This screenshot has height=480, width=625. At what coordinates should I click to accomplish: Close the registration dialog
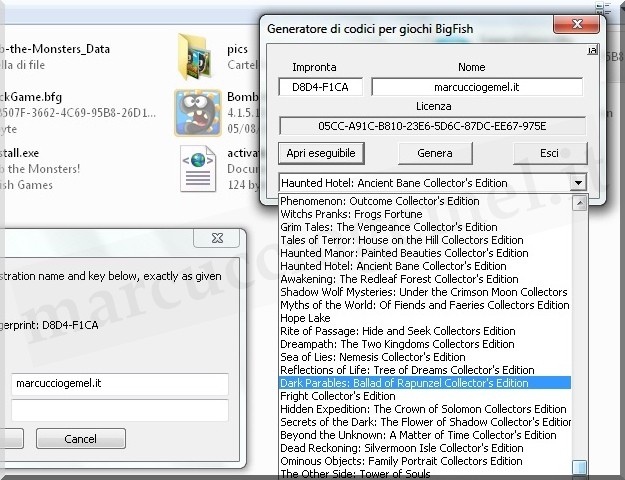pos(217,238)
